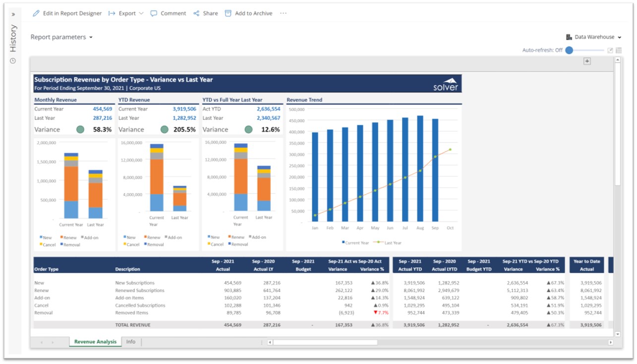Click the vertical scrollbar up arrow
Viewport: 637px width, 364px height.
pyautogui.click(x=618, y=60)
